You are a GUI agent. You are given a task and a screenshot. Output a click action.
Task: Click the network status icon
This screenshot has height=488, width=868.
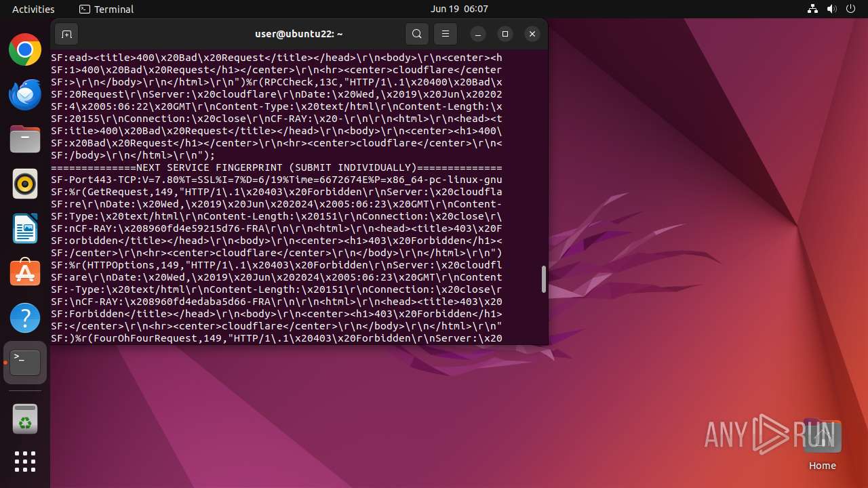click(x=813, y=9)
